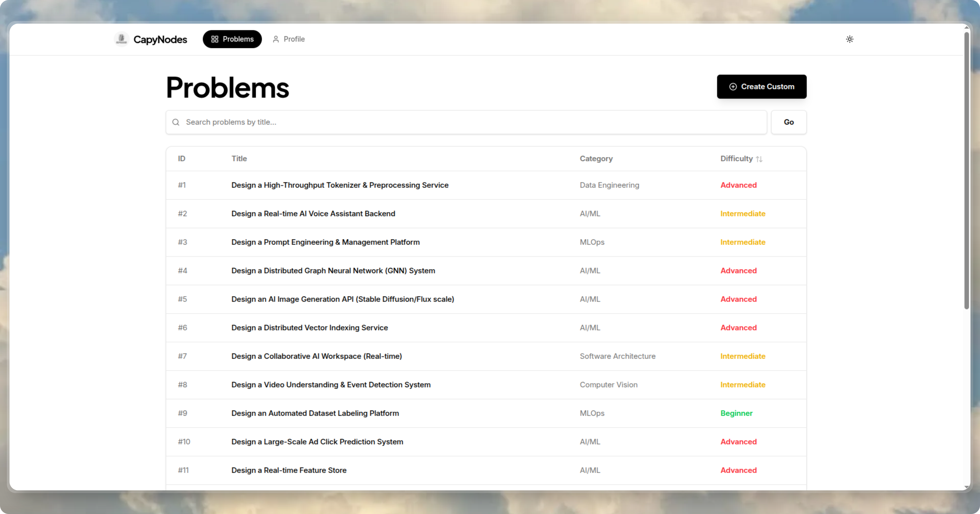Open the High-Throughput Tokenizer problem
This screenshot has height=514, width=980.
coord(340,185)
